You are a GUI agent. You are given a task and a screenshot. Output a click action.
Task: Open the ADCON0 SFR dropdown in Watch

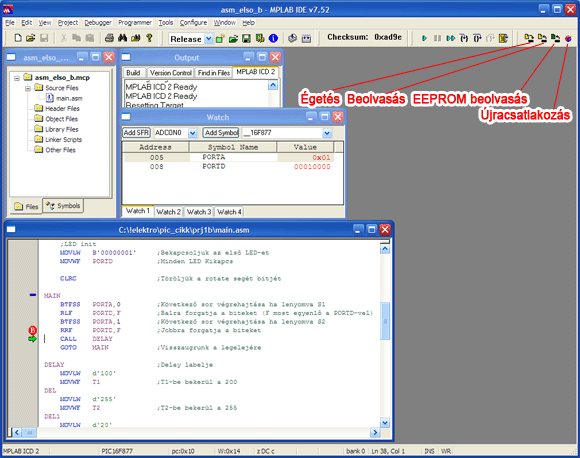click(x=193, y=133)
